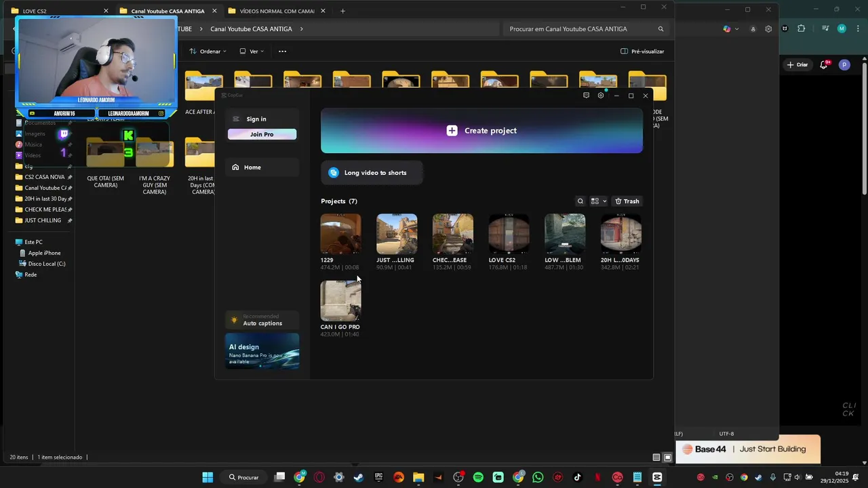Image resolution: width=868 pixels, height=488 pixels.
Task: Open the Ver view dropdown
Action: tap(252, 52)
